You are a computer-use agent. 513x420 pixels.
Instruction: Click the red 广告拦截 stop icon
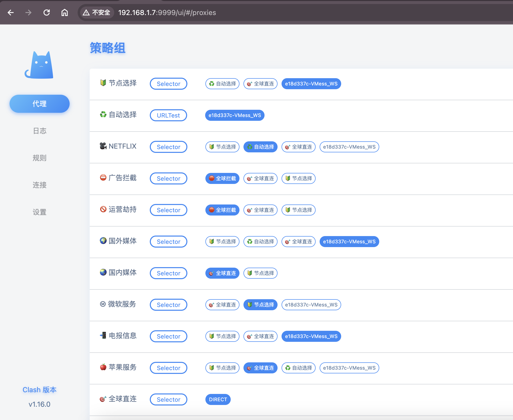tap(103, 178)
